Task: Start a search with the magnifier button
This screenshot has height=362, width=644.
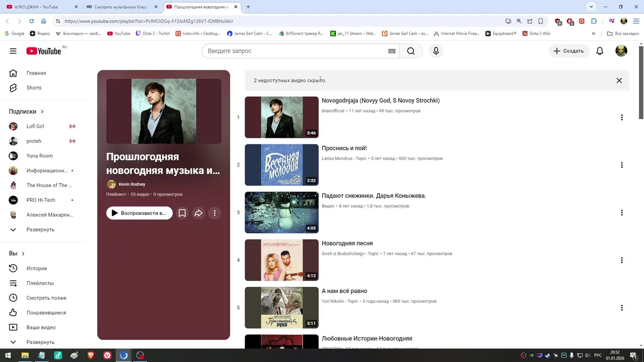Action: (x=411, y=51)
